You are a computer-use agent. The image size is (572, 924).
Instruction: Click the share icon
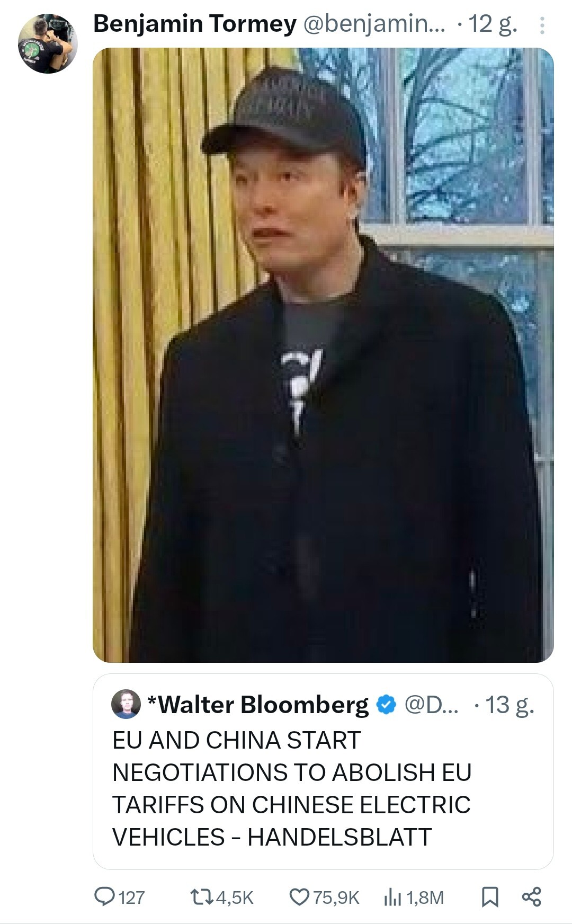click(531, 896)
